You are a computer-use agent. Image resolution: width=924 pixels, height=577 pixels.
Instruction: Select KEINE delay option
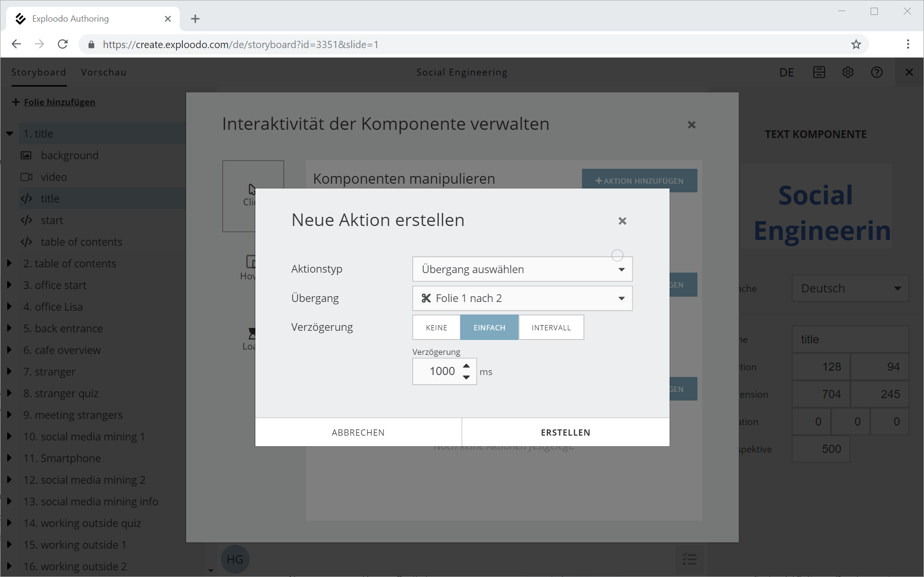(x=436, y=327)
